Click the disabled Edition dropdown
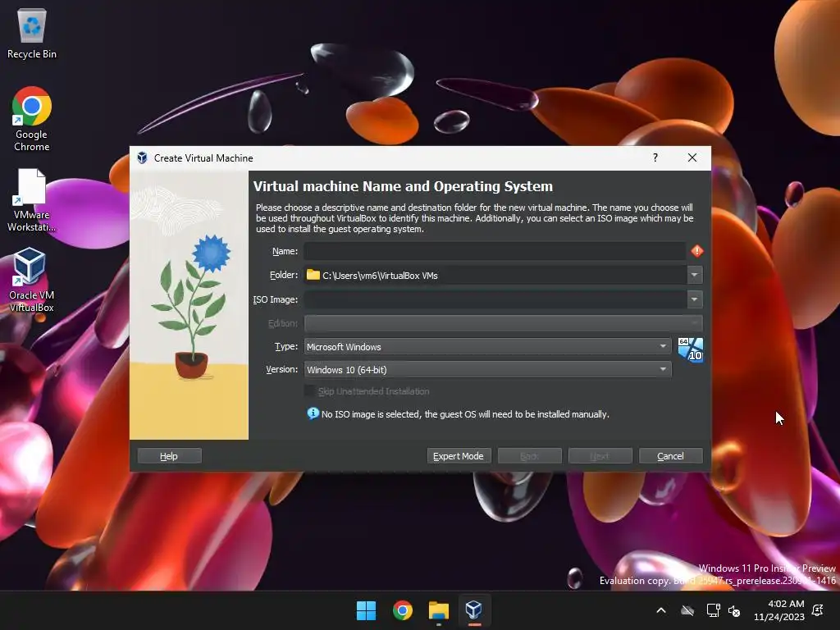The height and width of the screenshot is (630, 840). (x=503, y=323)
